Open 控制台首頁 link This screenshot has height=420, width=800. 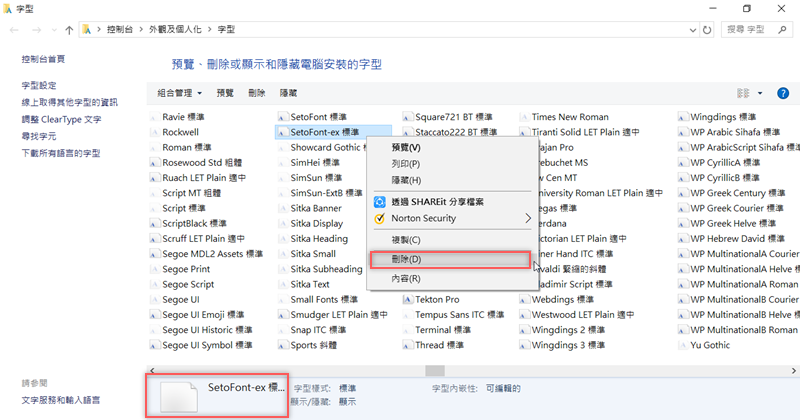coord(43,59)
